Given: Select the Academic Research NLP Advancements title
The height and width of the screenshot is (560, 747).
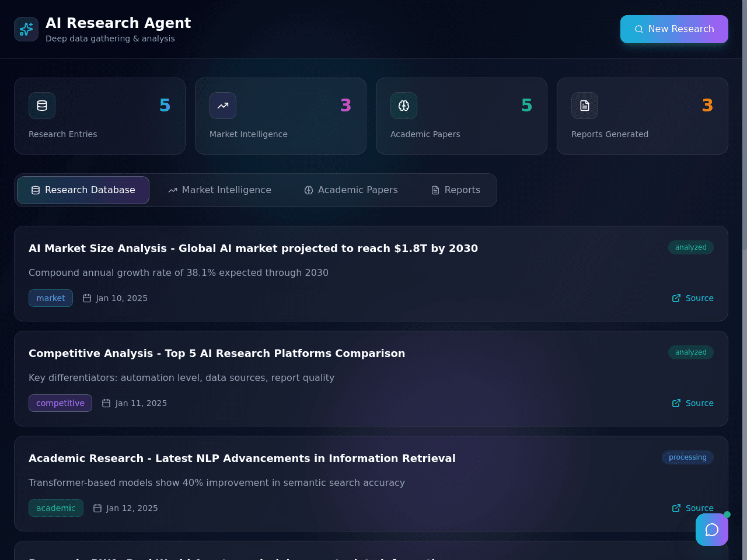Looking at the screenshot, I should point(242,459).
